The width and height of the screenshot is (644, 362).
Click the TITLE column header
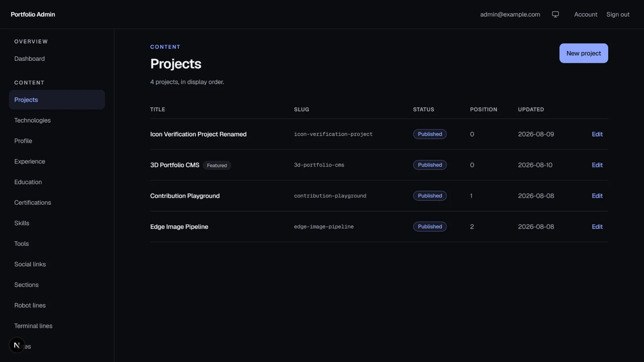(158, 109)
